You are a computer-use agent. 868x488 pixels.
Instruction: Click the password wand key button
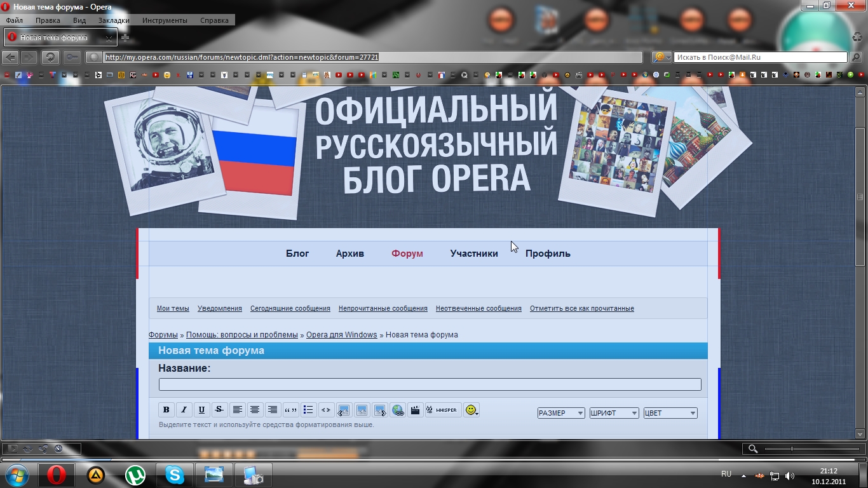pos(72,57)
